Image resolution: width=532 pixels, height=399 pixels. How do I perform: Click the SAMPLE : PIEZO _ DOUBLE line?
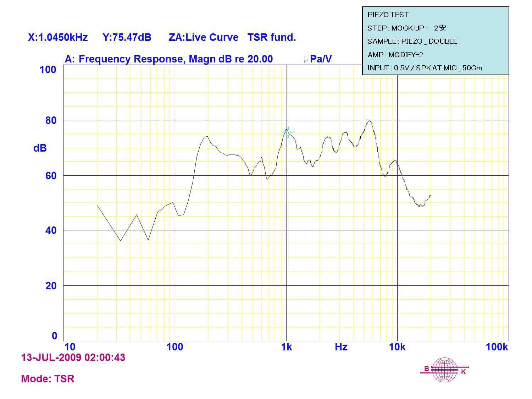[x=412, y=42]
